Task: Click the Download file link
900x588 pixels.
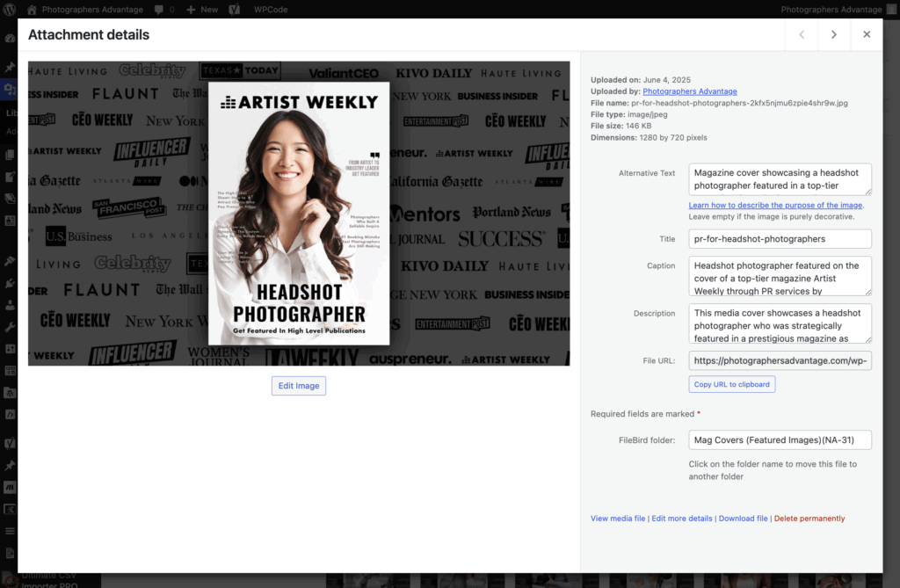Action: (x=743, y=519)
